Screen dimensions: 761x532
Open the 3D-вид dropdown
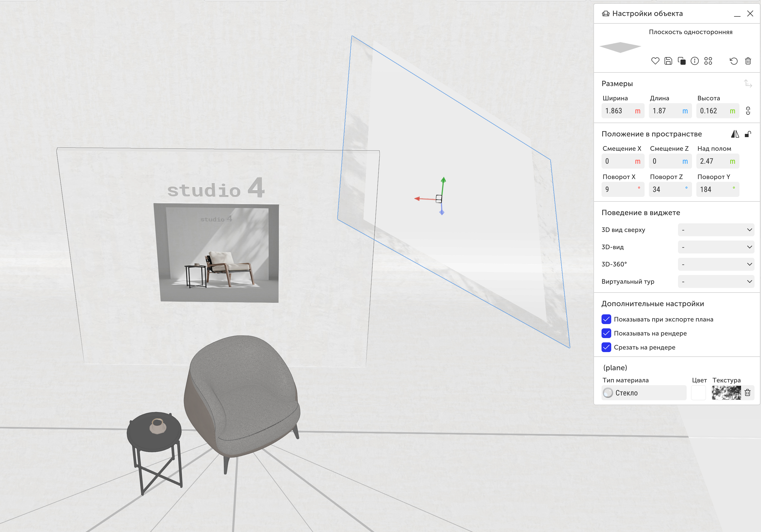pyautogui.click(x=716, y=247)
